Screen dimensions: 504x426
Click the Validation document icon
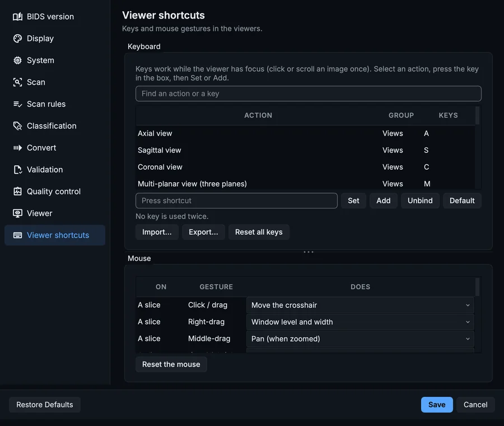(x=18, y=170)
